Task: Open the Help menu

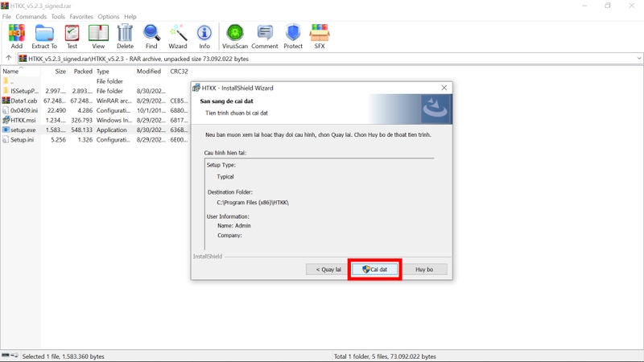Action: coord(130,16)
